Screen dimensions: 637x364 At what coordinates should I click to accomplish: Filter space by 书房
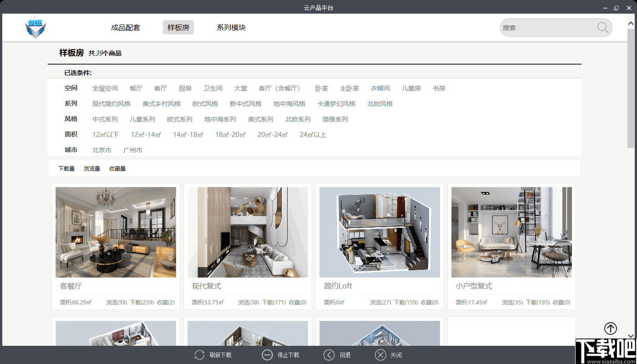439,88
